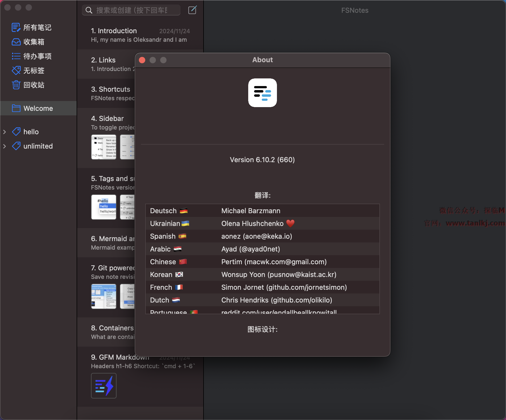Click the Chinese flag icon
Viewport: 506px width, 420px height.
point(183,262)
